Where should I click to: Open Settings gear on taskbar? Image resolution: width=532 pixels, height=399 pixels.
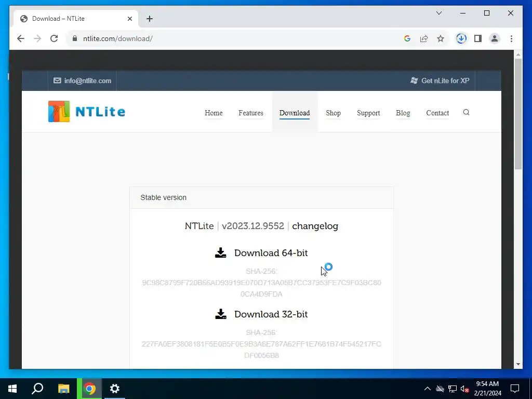point(115,389)
